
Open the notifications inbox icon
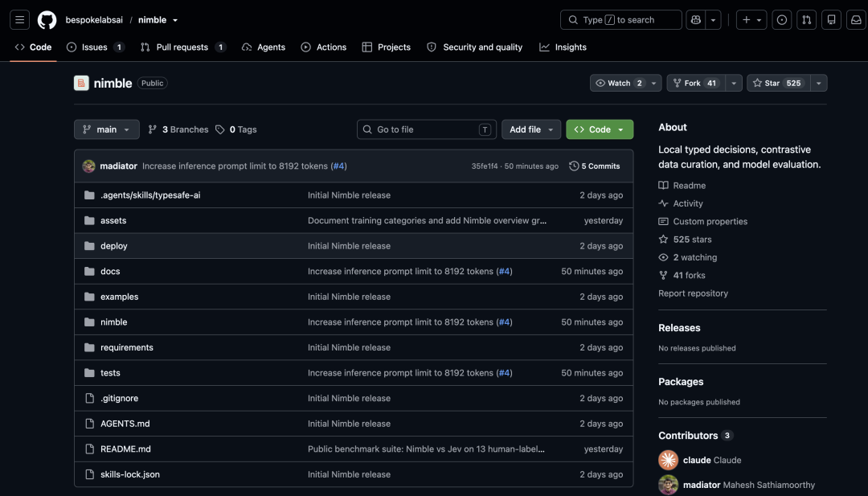(856, 20)
